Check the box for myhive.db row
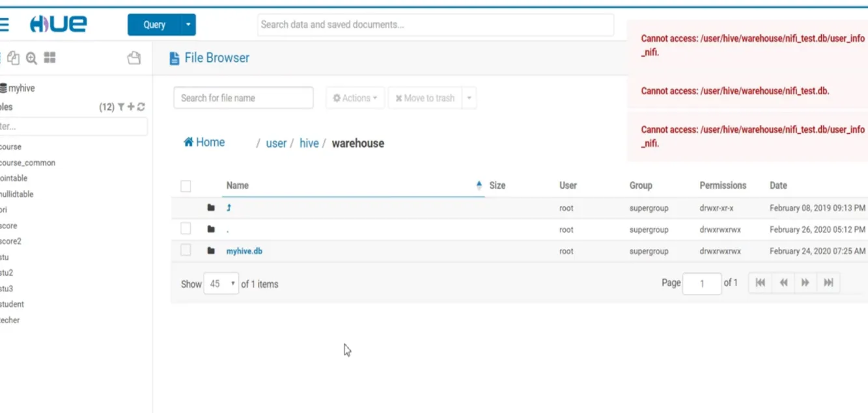The image size is (868, 413). click(x=186, y=250)
